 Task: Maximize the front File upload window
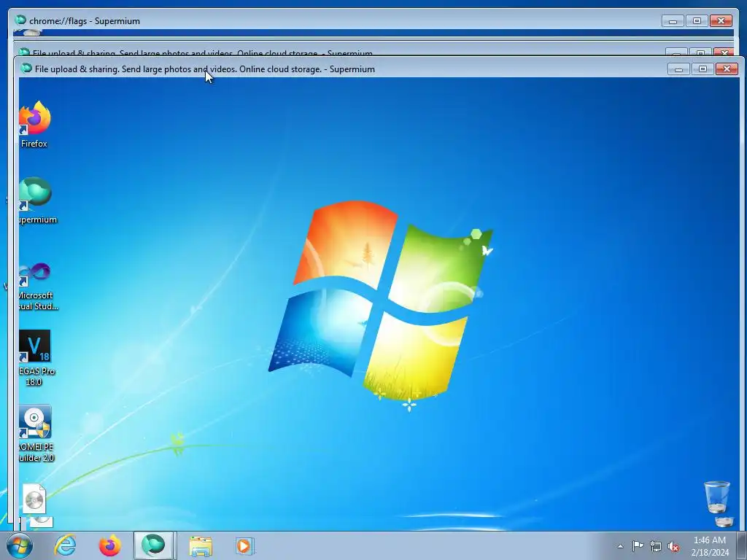click(x=703, y=69)
